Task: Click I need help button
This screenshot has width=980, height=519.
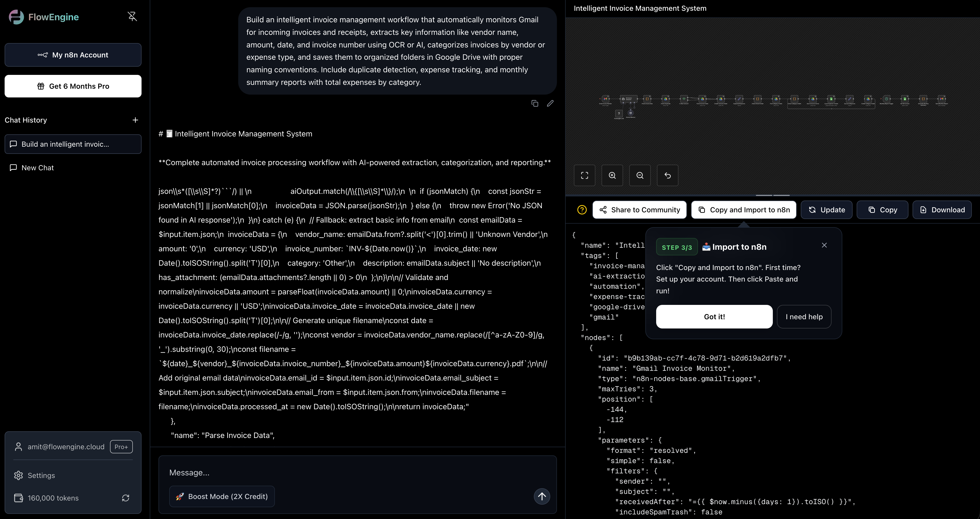Action: (x=804, y=317)
